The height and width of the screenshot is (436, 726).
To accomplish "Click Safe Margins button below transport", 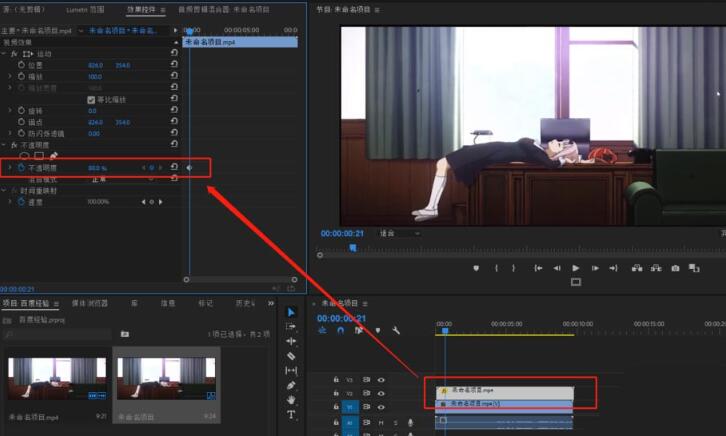I will 576,282.
